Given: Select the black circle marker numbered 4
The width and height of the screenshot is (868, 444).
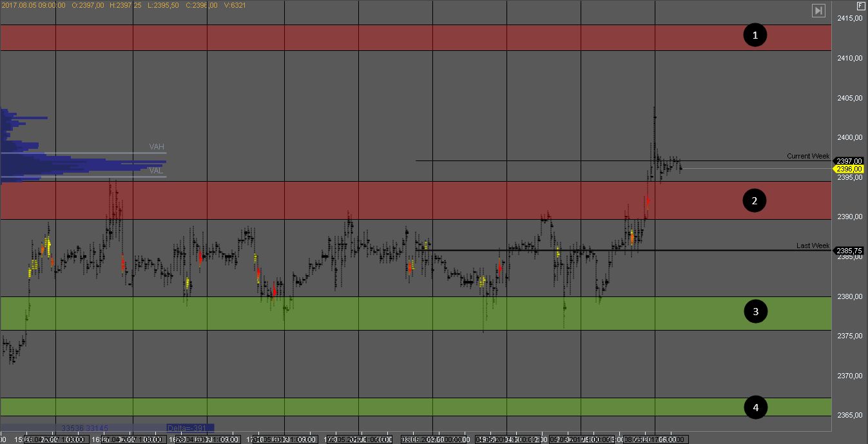Looking at the screenshot, I should (x=755, y=407).
